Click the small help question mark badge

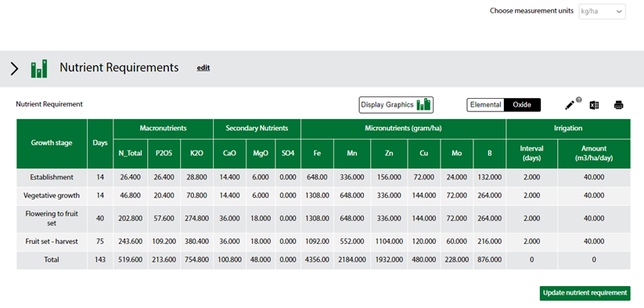coord(579,100)
